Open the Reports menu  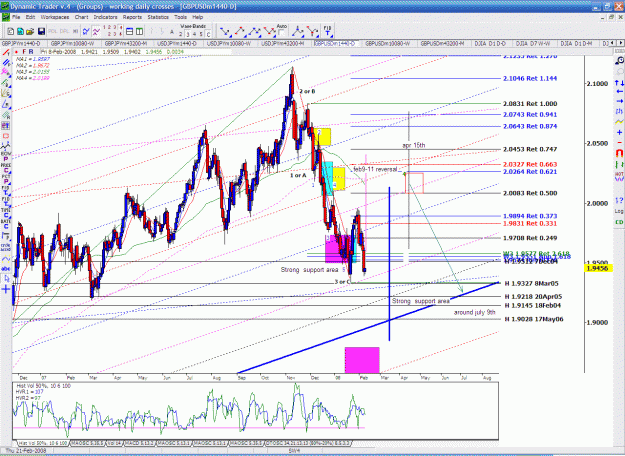coord(132,17)
